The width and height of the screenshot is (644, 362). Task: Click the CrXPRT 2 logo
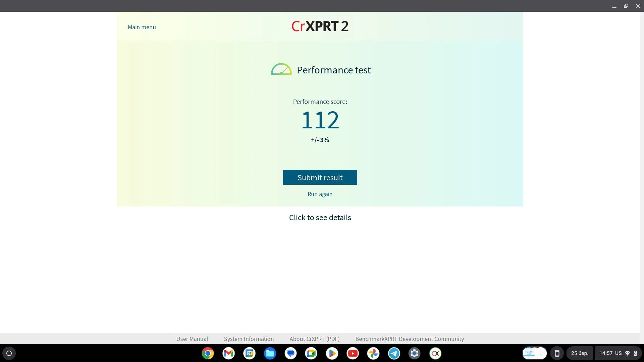click(320, 26)
